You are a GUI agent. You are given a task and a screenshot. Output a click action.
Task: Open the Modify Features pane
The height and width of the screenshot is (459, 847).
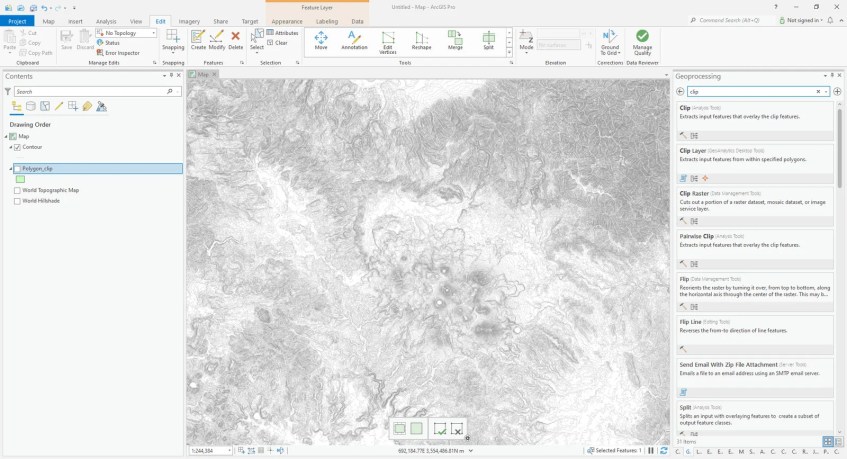click(x=217, y=40)
